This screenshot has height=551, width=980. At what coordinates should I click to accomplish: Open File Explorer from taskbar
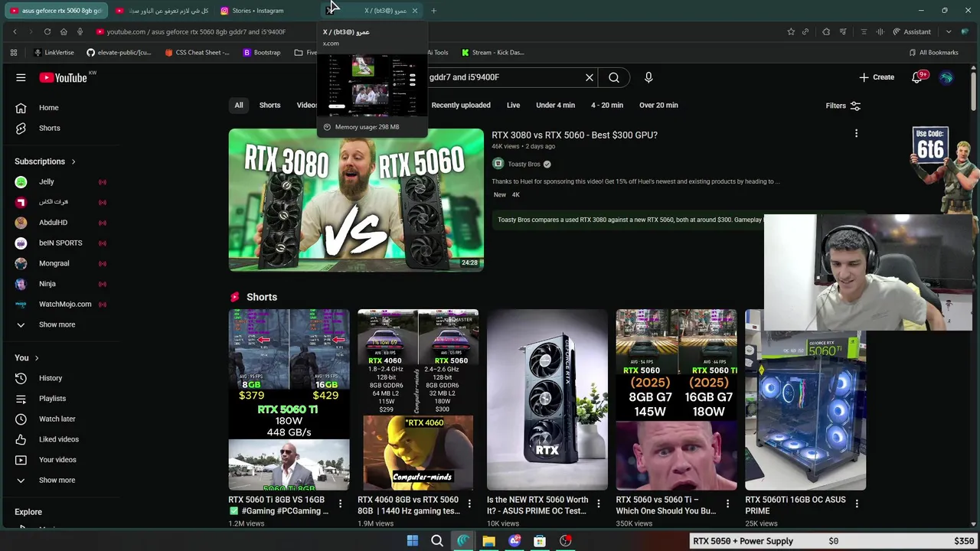pos(488,541)
